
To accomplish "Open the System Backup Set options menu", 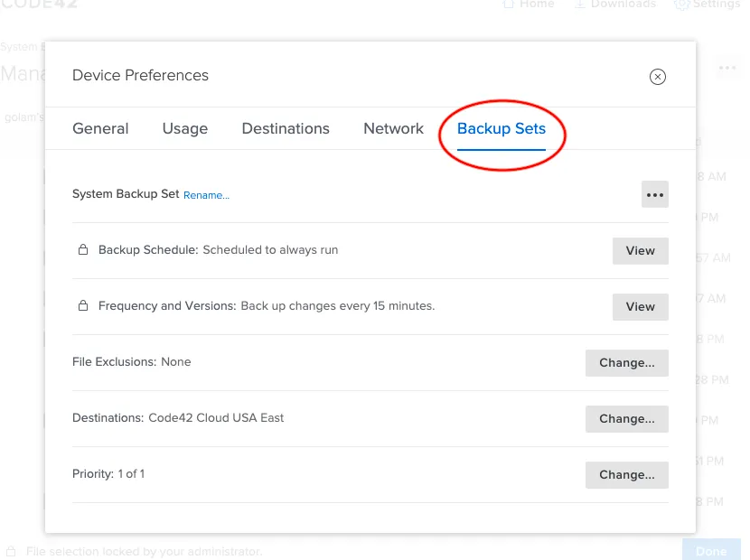I will (x=654, y=194).
